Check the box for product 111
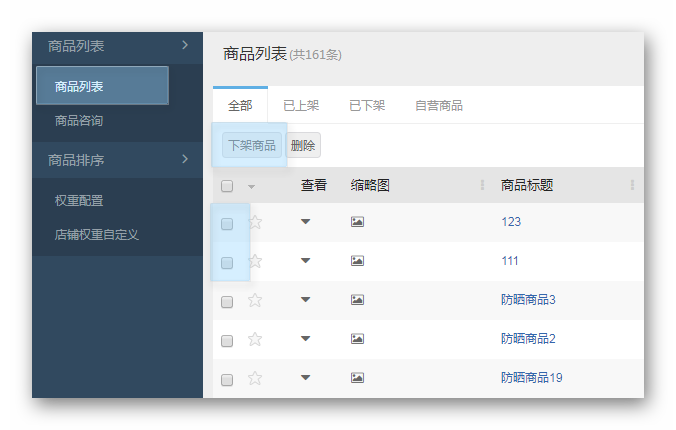Image resolution: width=676 pixels, height=430 pixels. point(227,263)
